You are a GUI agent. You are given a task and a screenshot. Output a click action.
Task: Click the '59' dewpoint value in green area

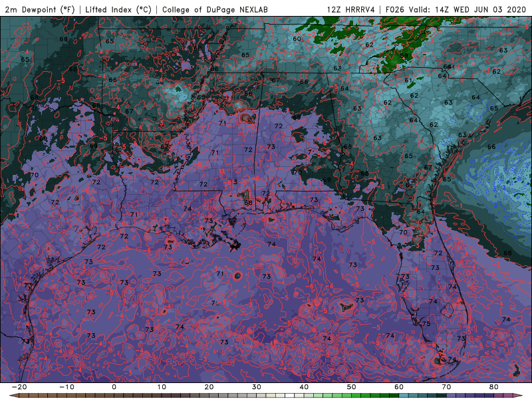point(404,56)
